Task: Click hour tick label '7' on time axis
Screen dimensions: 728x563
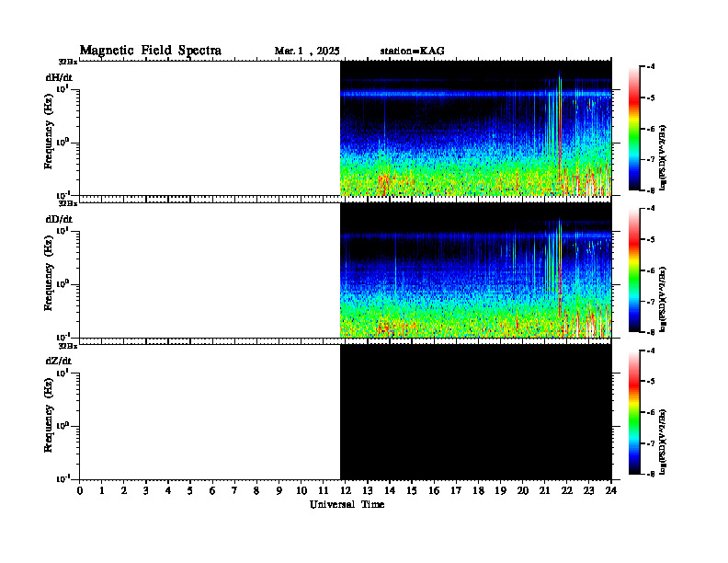Action: [234, 490]
